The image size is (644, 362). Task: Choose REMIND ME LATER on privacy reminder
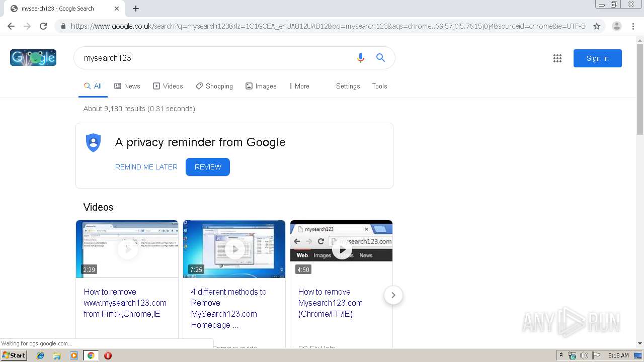coord(146,167)
